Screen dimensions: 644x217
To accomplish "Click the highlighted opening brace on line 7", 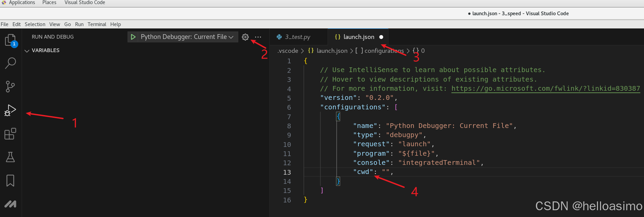I will click(x=338, y=116).
